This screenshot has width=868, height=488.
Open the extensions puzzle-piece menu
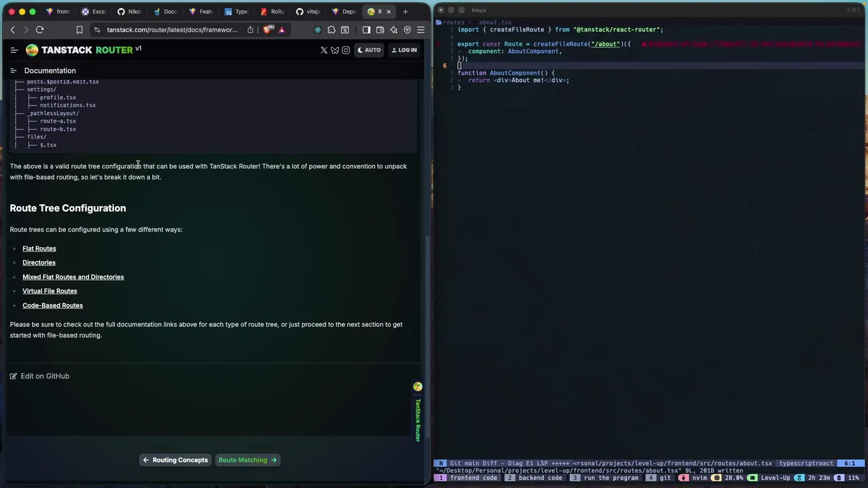coord(331,30)
